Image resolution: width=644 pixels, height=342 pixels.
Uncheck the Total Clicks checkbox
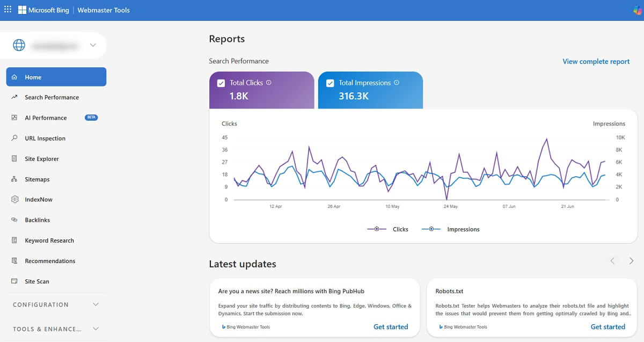[x=221, y=83]
